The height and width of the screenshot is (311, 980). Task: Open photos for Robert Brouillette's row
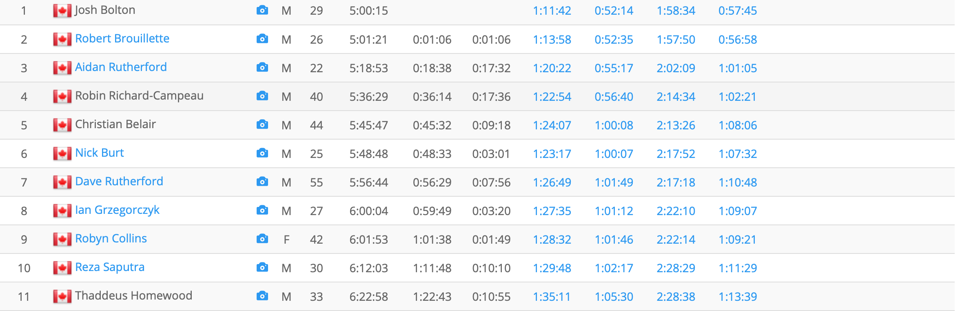tap(262, 39)
